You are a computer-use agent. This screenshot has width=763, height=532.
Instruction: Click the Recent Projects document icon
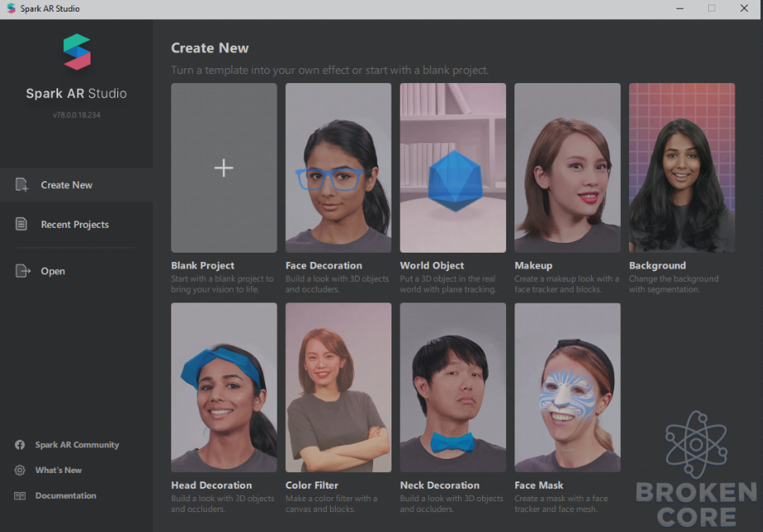(x=22, y=224)
